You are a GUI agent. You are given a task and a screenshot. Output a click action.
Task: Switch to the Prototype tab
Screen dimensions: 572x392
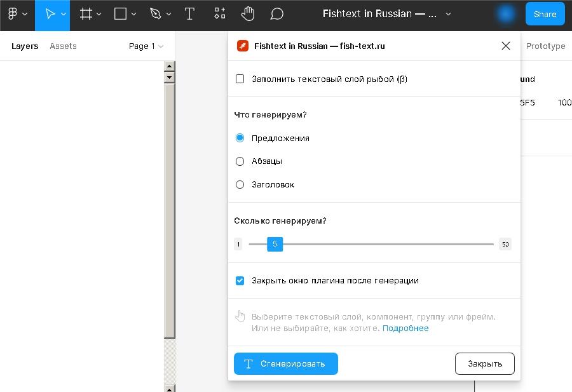[x=545, y=46]
